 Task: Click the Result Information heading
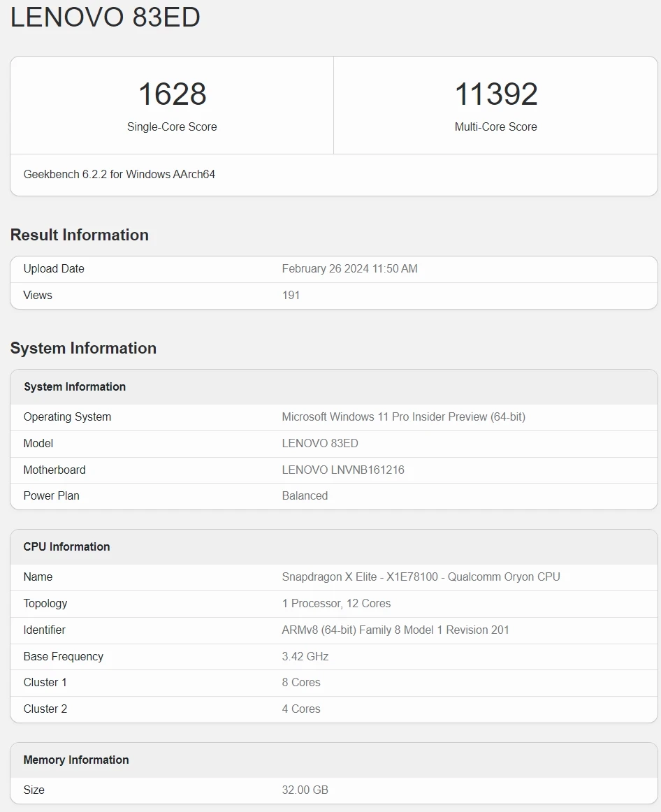point(79,235)
